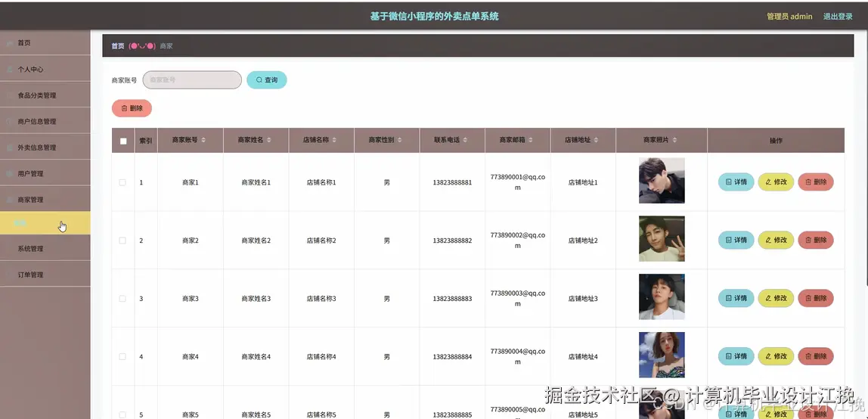Sort by the 店铺地址 column arrows
Viewport: 868px width, 419px height.
coord(596,141)
